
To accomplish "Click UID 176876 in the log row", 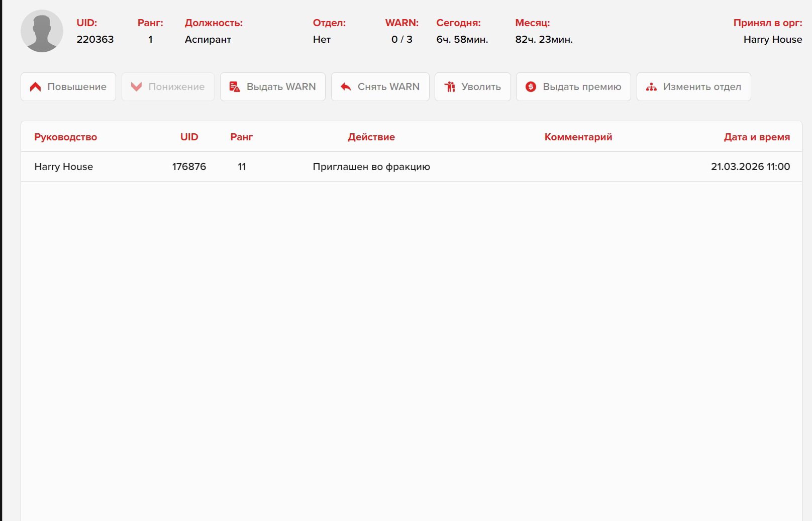I will (x=189, y=166).
